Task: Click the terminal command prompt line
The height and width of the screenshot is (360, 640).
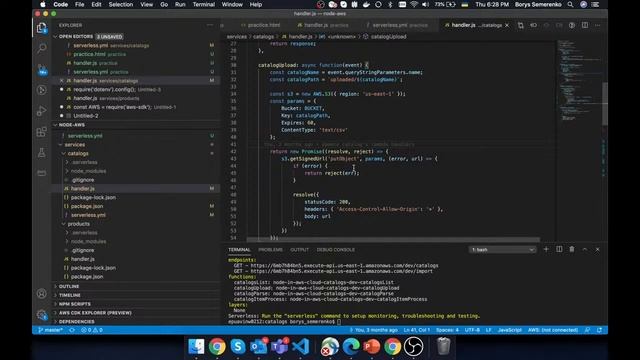Action: point(284,322)
